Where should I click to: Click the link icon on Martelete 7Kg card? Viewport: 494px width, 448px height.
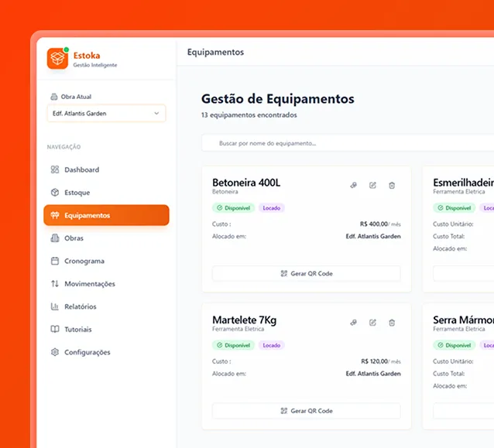[353, 322]
